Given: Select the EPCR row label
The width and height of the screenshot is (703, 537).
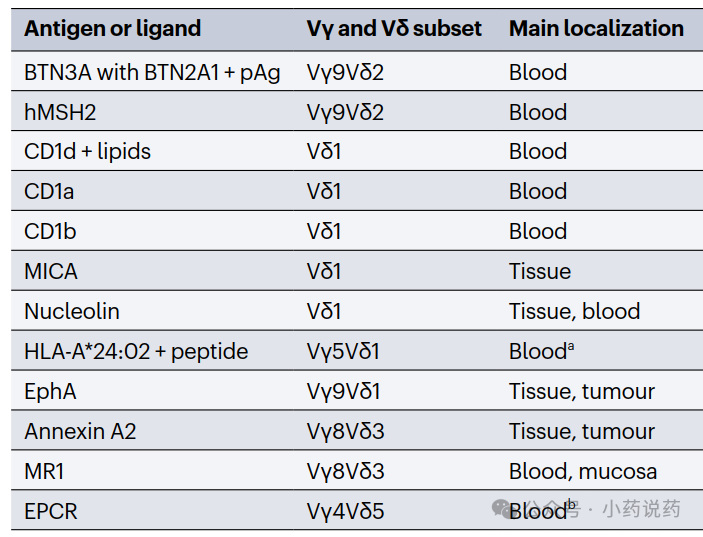Looking at the screenshot, I should (x=51, y=511).
